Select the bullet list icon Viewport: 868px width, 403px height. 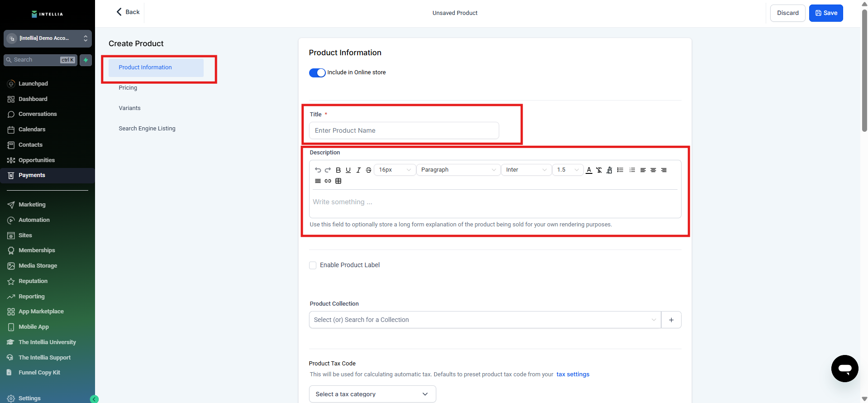(620, 170)
